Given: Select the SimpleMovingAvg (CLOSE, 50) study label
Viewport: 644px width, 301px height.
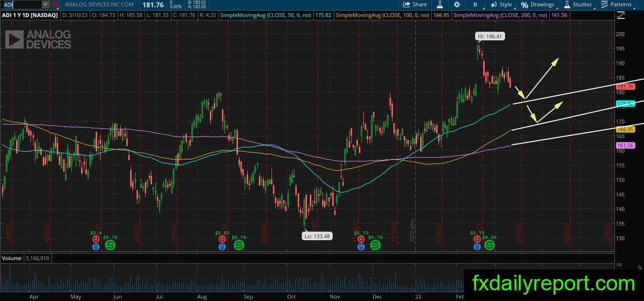Looking at the screenshot, I should coord(266,16).
